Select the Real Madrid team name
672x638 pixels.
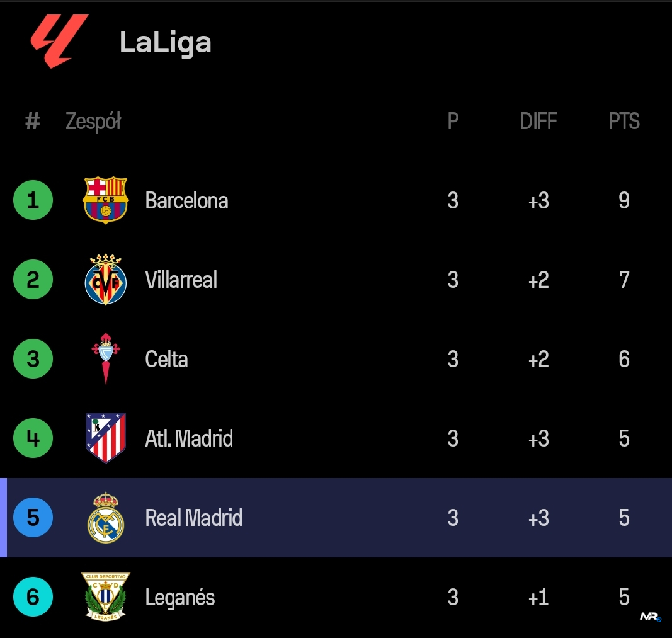click(x=193, y=518)
